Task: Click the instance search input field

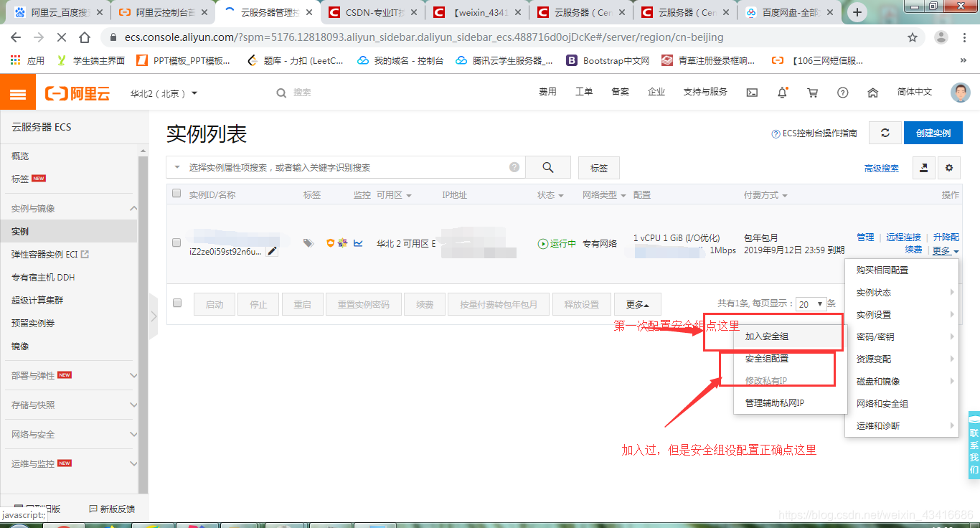Action: click(x=347, y=167)
